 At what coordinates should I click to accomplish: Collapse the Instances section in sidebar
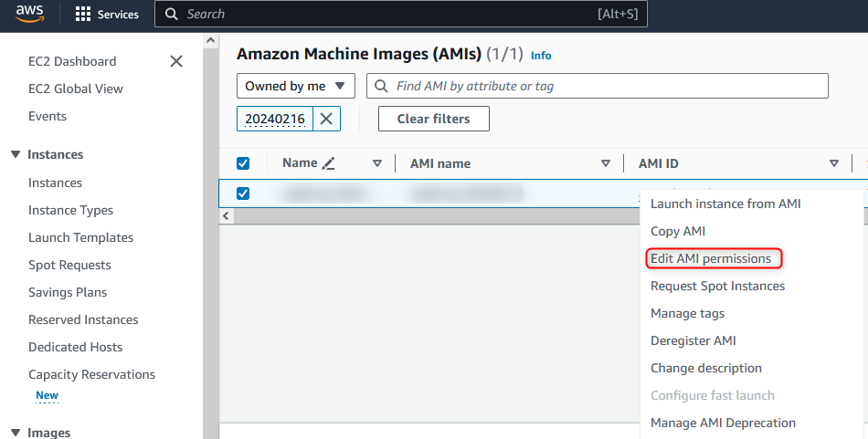pos(16,154)
